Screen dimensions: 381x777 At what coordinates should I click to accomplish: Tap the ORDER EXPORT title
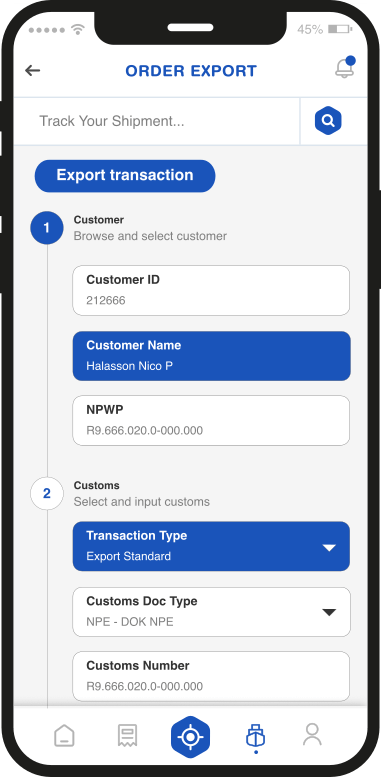(191, 71)
